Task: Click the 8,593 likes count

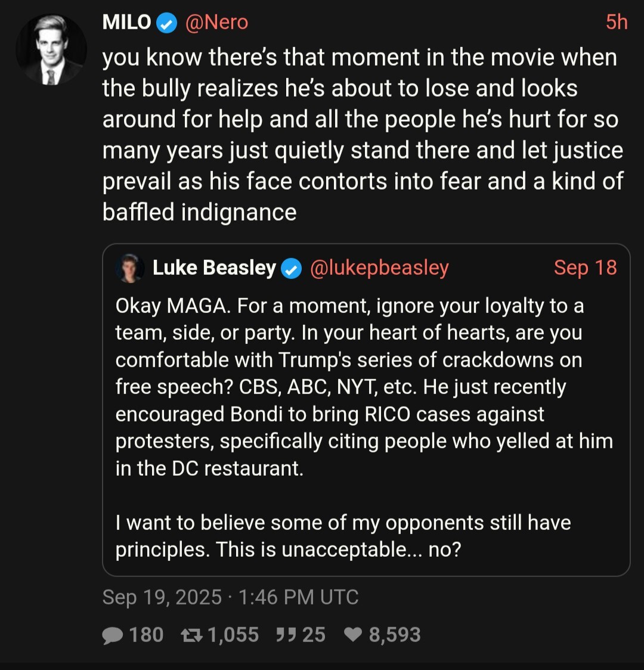Action: point(395,635)
